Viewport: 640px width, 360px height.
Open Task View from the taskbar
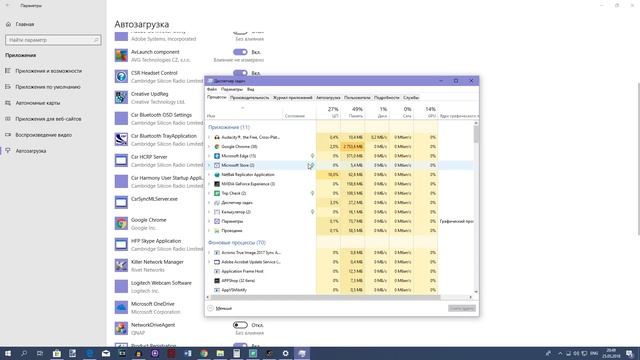pyautogui.click(x=40, y=353)
